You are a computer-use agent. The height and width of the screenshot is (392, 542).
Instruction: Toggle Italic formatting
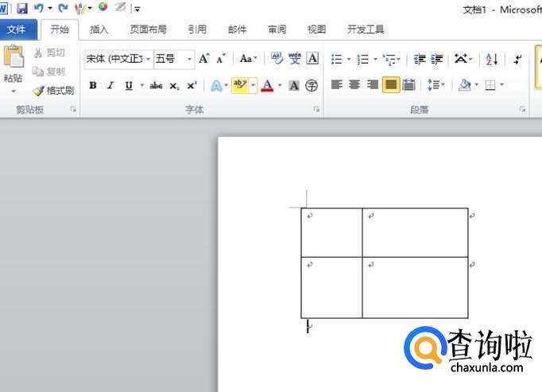pos(110,85)
